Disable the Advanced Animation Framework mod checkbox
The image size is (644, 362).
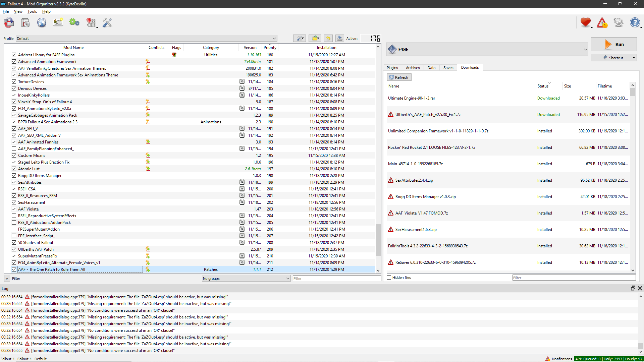(14, 62)
